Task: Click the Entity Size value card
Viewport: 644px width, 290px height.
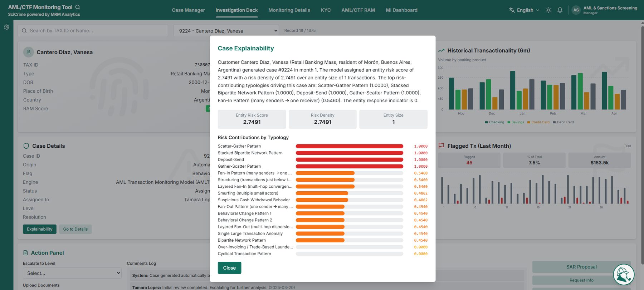Action: pyautogui.click(x=394, y=119)
